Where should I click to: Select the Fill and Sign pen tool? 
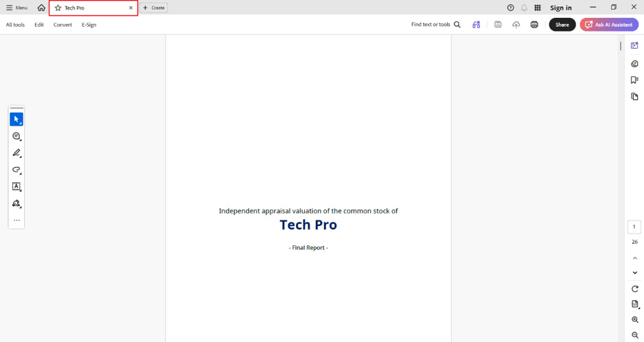click(x=16, y=203)
